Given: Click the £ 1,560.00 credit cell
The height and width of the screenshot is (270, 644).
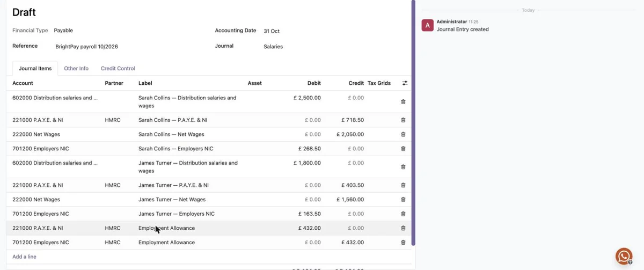Looking at the screenshot, I should [x=350, y=200].
